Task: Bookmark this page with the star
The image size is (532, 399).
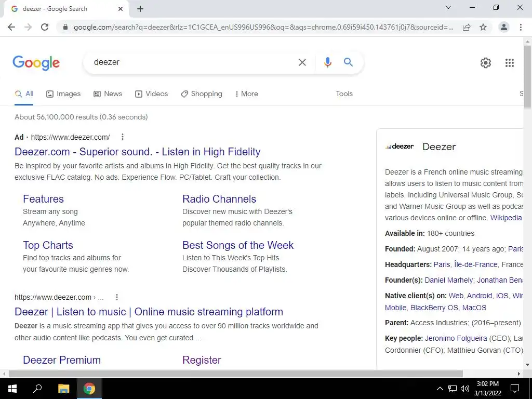Action: (x=483, y=27)
